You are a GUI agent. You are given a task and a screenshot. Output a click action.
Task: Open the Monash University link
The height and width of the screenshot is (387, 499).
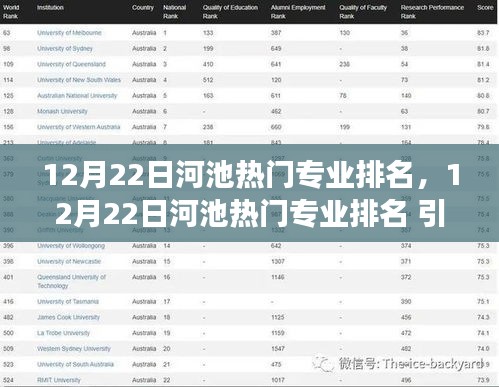click(x=62, y=111)
